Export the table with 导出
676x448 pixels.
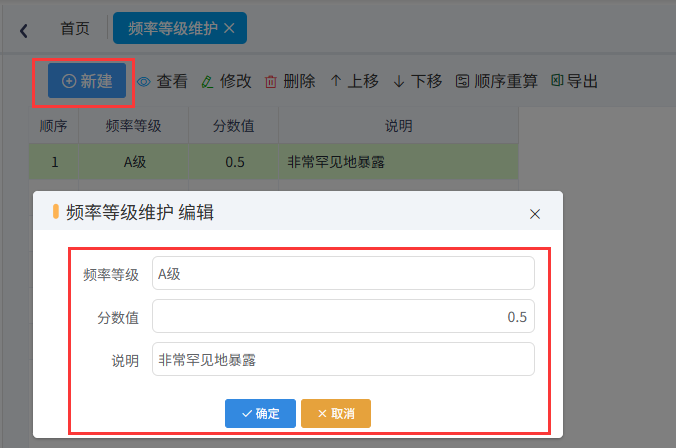coord(574,81)
